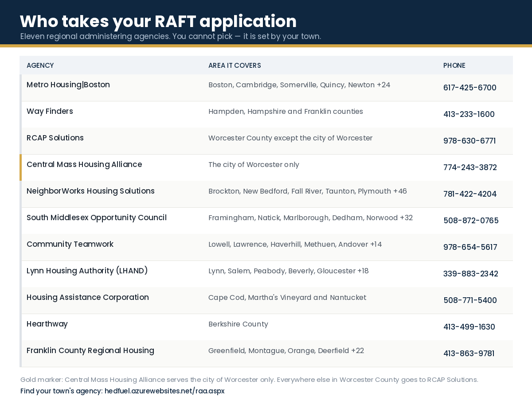Select Housing Assistance Corporation agency name

[x=88, y=297]
